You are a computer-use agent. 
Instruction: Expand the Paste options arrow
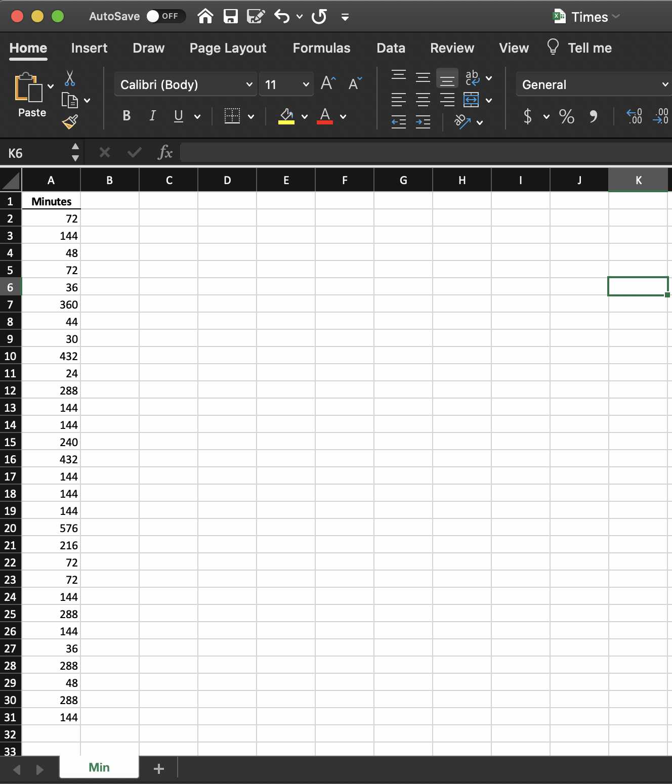(51, 86)
